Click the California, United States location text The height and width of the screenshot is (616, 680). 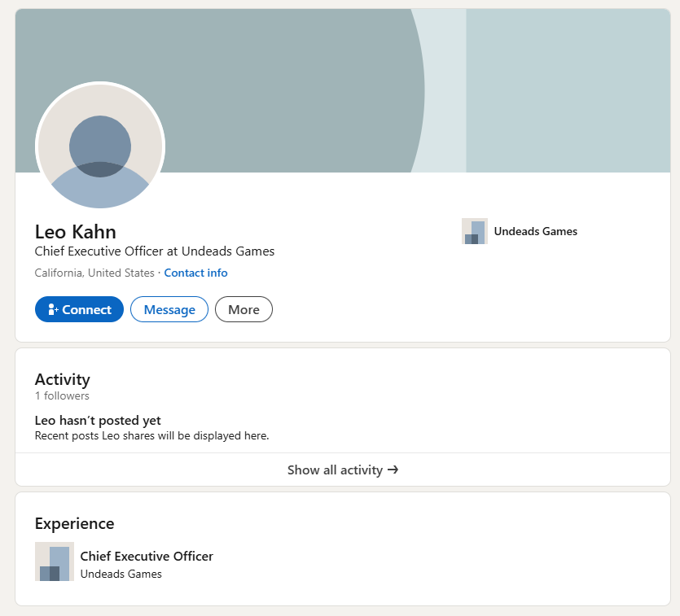[x=94, y=273]
